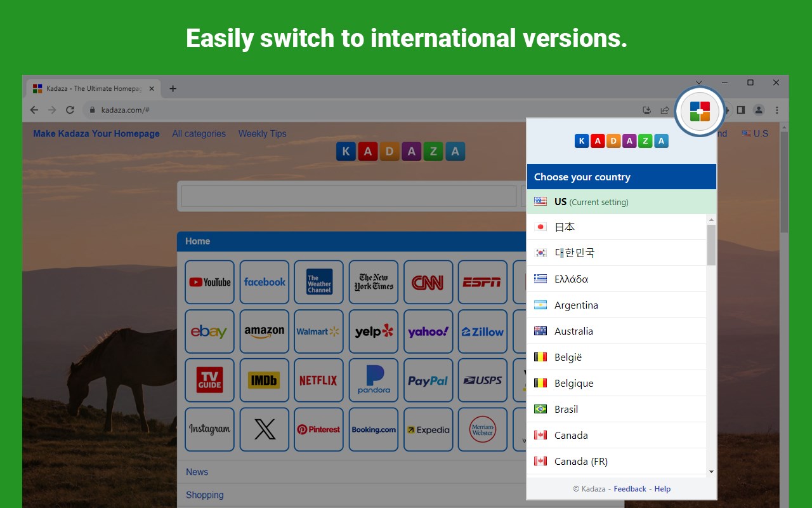This screenshot has height=508, width=812.
Task: Toggle the browser side panel icon
Action: [740, 110]
